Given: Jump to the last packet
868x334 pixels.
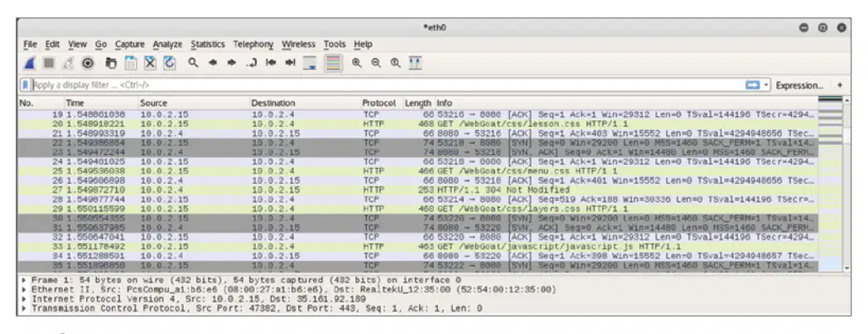Looking at the screenshot, I should (290, 63).
